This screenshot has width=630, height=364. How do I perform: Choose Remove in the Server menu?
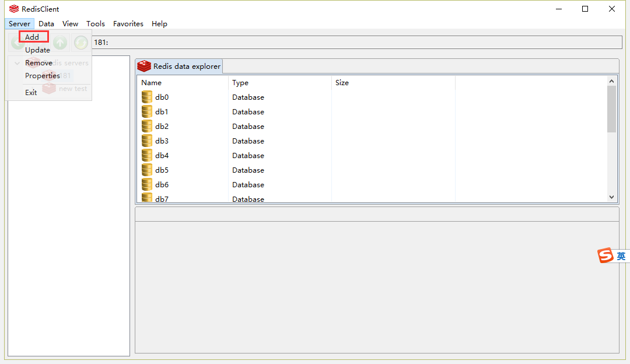click(x=38, y=62)
